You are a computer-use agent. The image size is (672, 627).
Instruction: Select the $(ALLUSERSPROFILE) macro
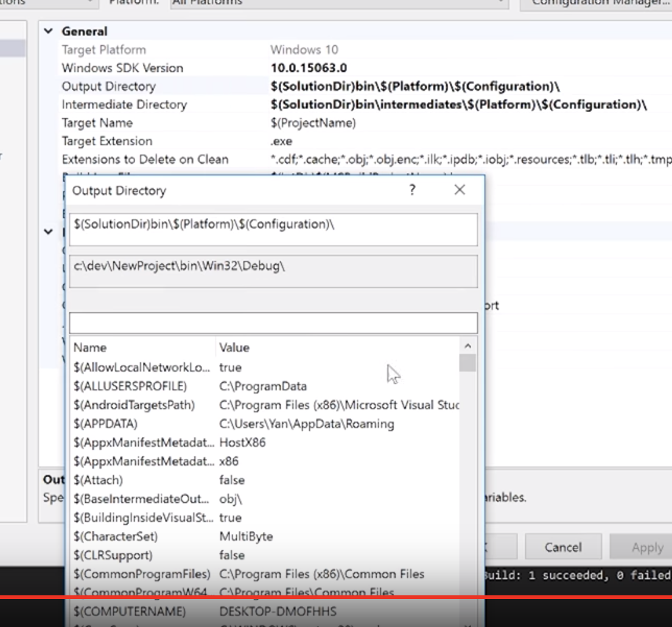click(x=130, y=386)
